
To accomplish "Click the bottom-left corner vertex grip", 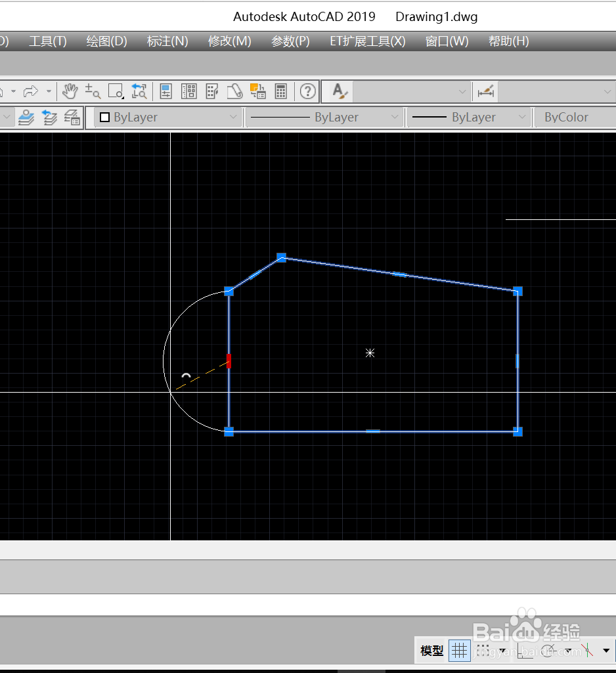I will coord(229,431).
